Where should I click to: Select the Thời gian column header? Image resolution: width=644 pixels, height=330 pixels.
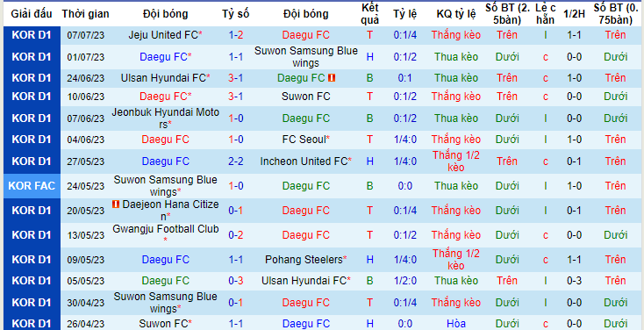pos(85,14)
